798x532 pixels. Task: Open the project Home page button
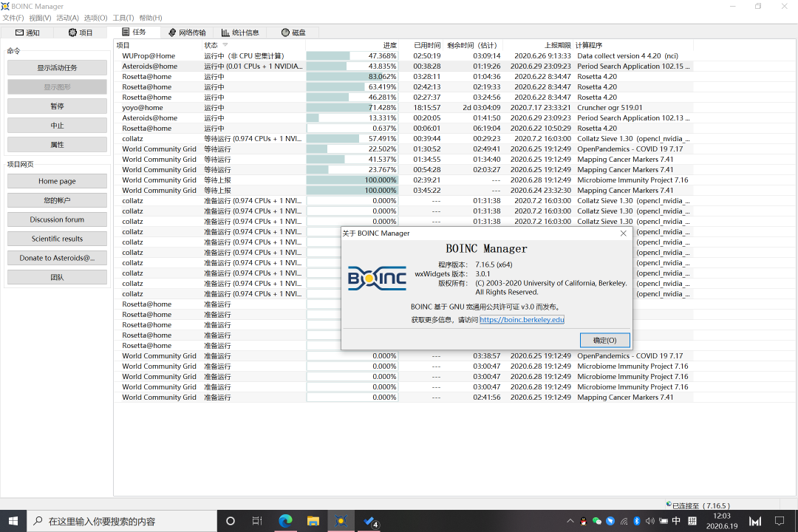pyautogui.click(x=57, y=181)
